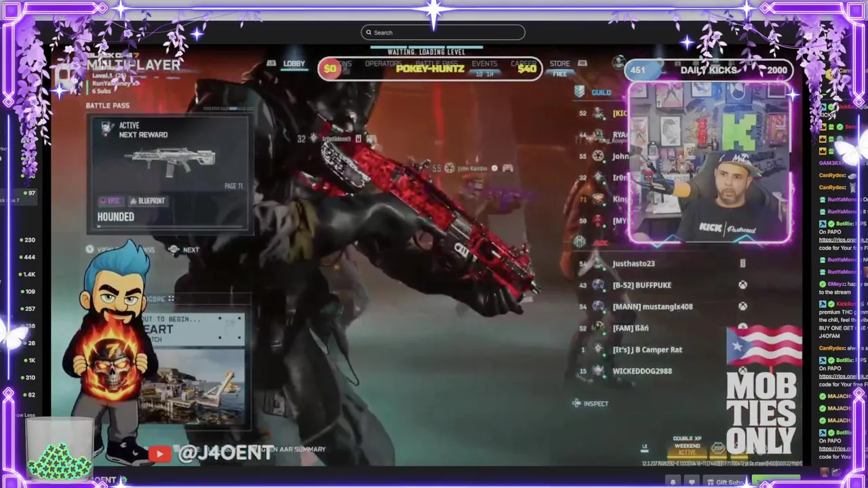Click Xbox platform icon beside mustanglx408
868x488 pixels.
(743, 306)
